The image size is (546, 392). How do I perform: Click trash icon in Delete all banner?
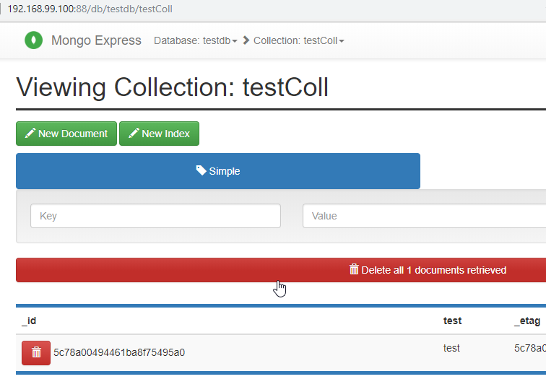click(354, 269)
